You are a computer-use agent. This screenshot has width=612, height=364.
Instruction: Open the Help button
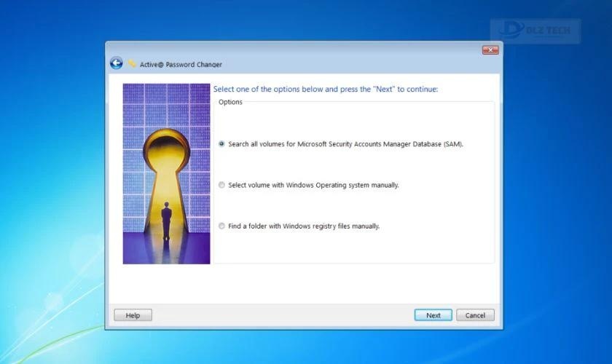[133, 315]
